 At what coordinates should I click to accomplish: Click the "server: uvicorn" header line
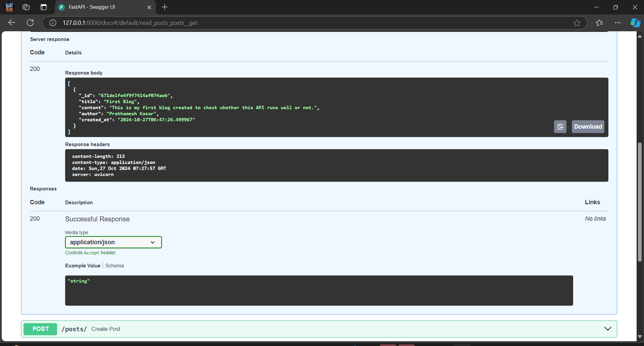93,174
